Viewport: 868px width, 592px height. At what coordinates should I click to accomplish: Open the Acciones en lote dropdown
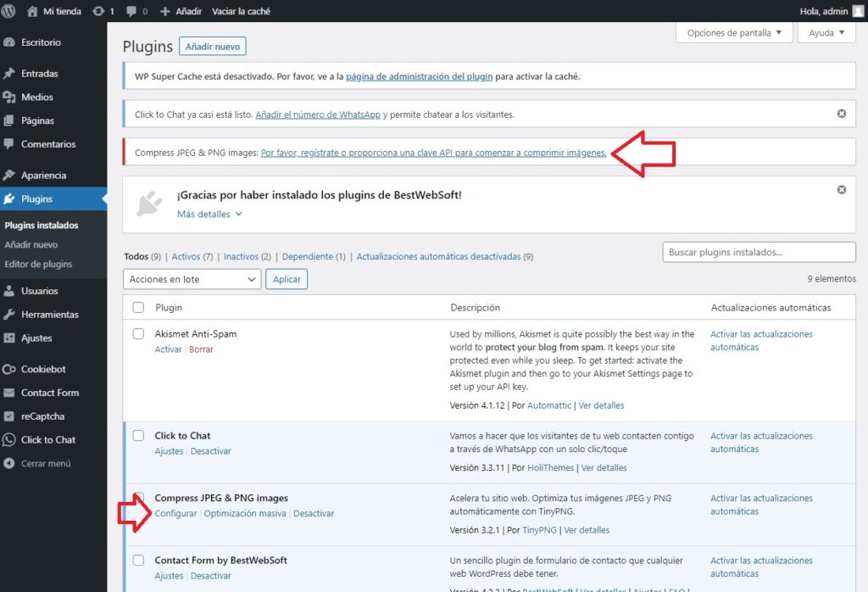tap(192, 279)
